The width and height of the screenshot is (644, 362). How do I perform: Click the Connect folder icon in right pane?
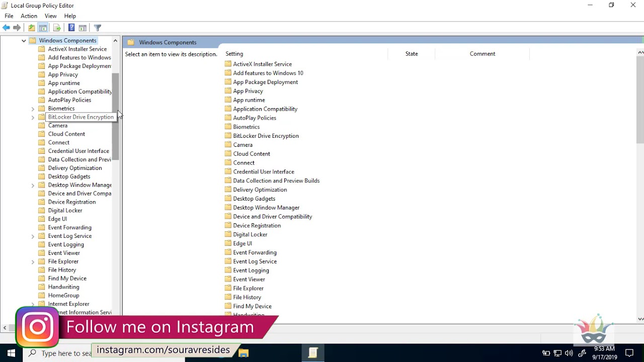coord(228,162)
